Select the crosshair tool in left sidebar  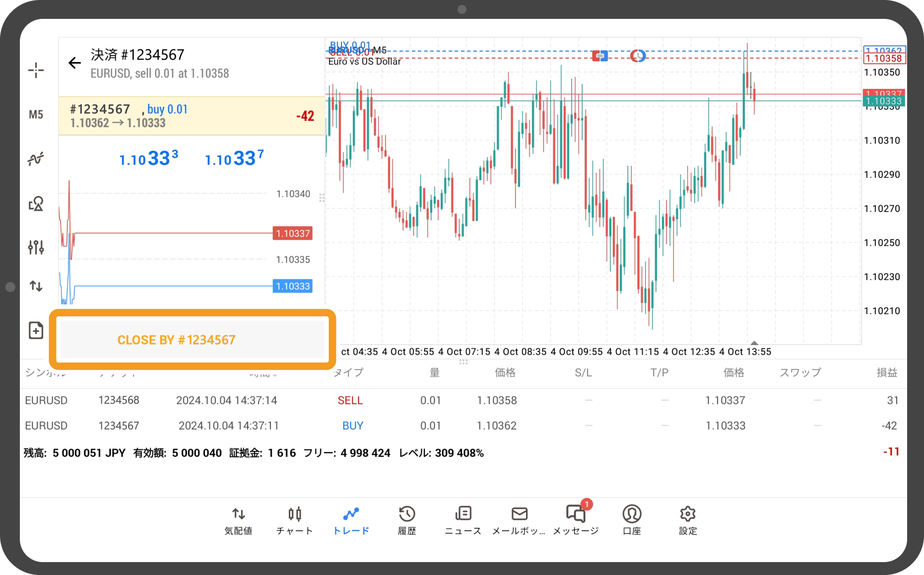pyautogui.click(x=36, y=70)
